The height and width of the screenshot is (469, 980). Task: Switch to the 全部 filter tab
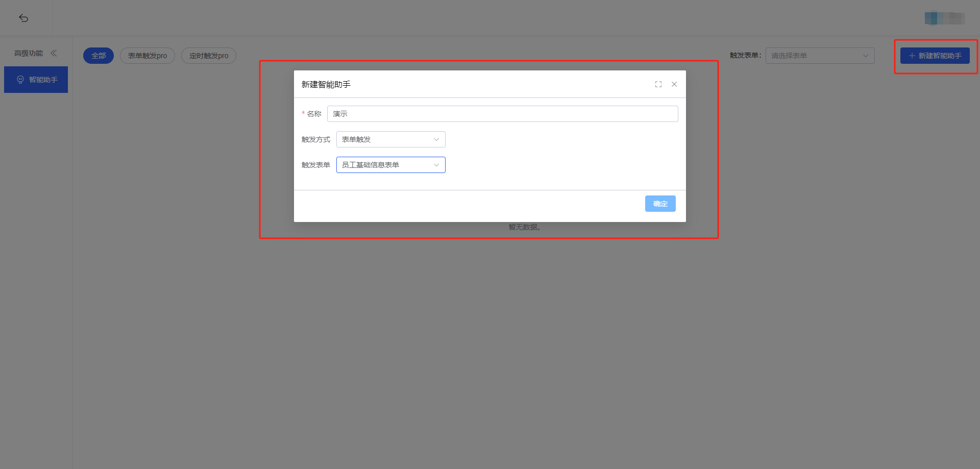(99, 56)
